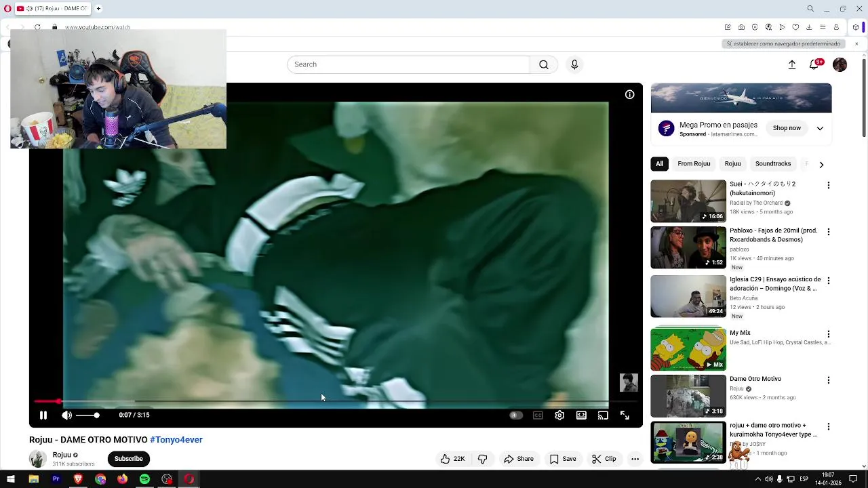Open YouTube upload/create icon

(x=791, y=64)
